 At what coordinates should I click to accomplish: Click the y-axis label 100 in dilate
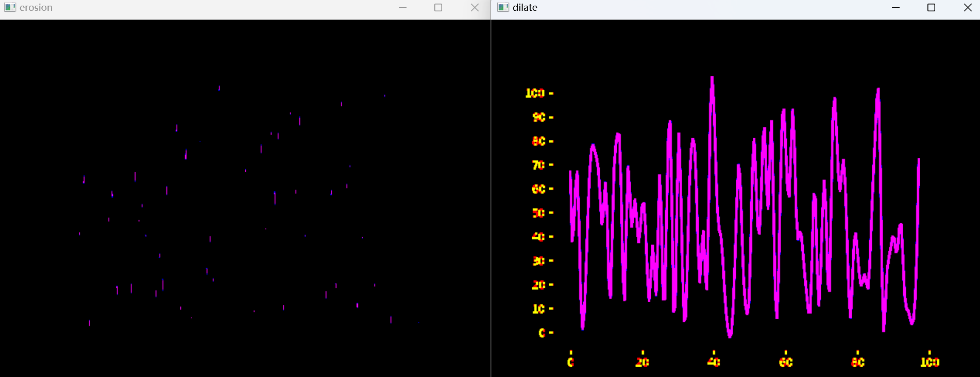point(535,93)
